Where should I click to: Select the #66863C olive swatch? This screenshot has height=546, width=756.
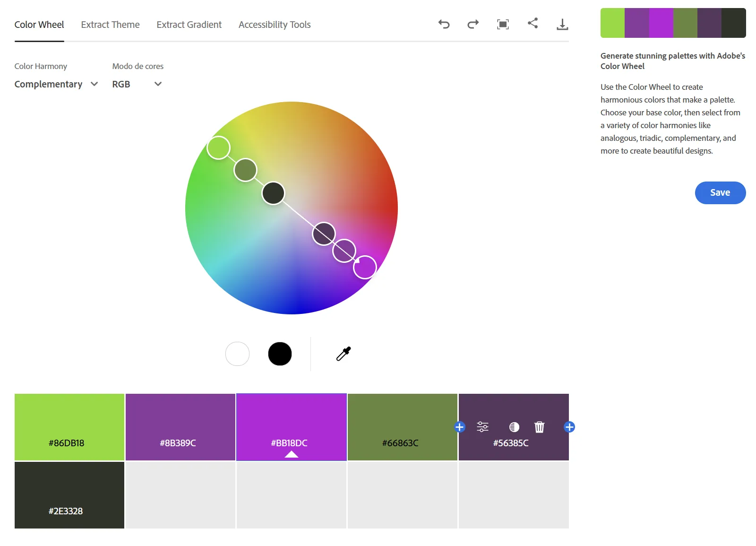coord(403,427)
